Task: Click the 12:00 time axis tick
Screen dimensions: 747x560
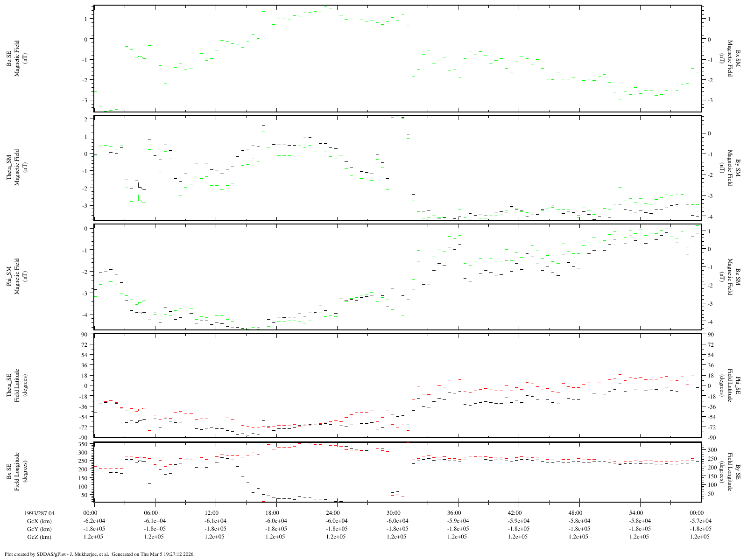Action: 215,512
